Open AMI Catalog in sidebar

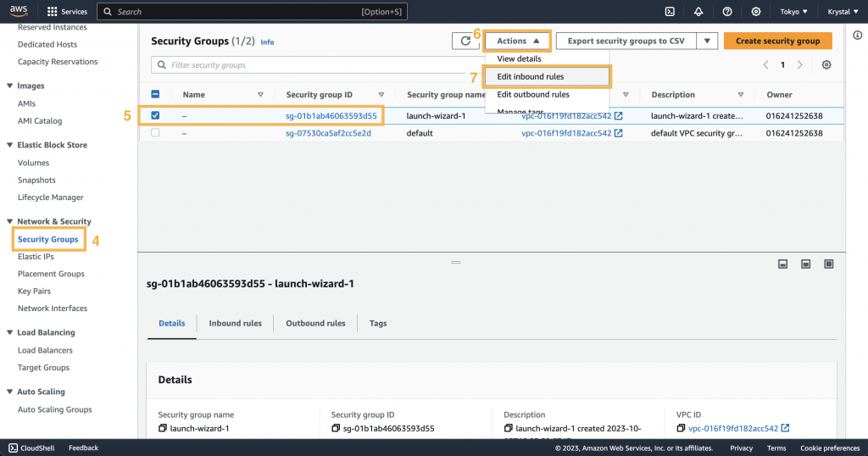pos(40,120)
